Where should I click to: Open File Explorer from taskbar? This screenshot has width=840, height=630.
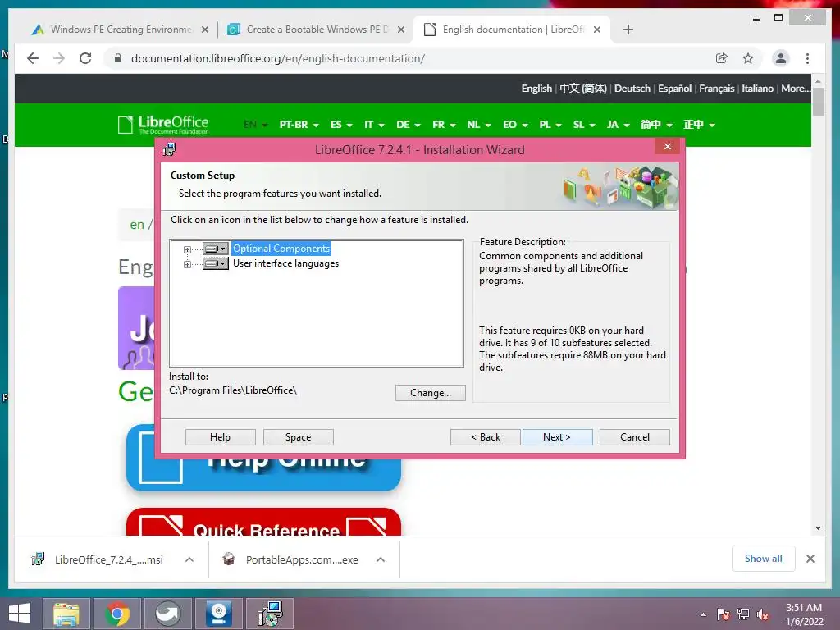point(66,614)
